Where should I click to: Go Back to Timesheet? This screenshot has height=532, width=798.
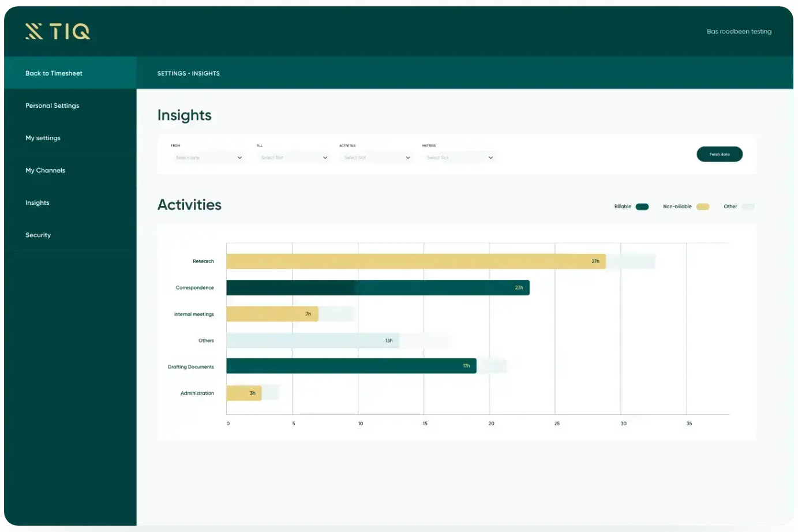tap(54, 73)
